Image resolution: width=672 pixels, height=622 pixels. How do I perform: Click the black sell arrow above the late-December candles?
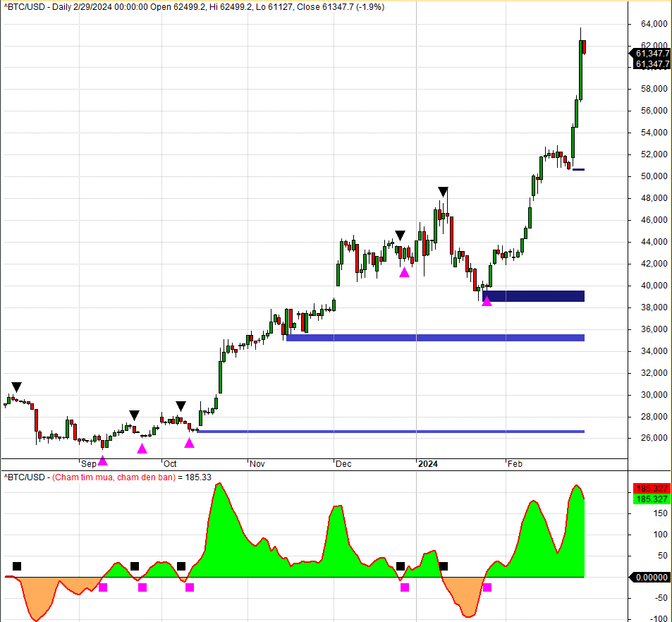click(400, 236)
